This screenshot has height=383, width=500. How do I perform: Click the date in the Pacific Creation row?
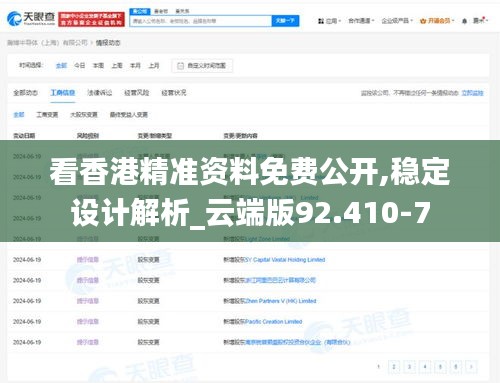point(27,322)
